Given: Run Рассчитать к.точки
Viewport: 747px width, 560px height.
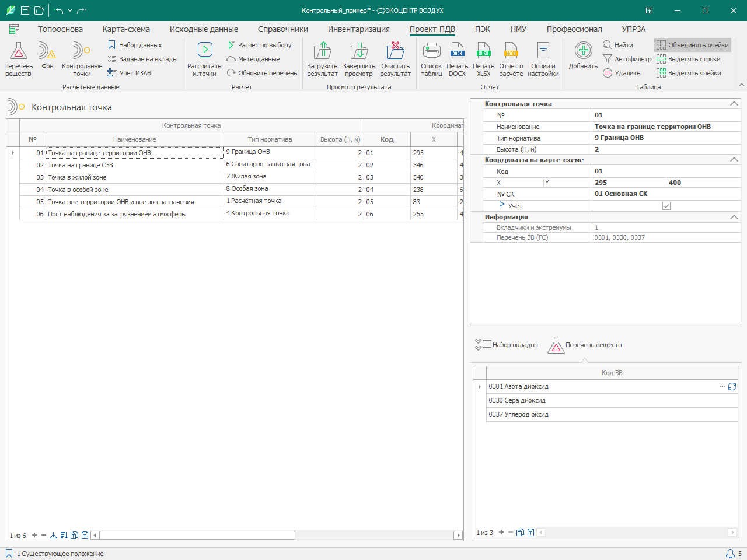Looking at the screenshot, I should pos(204,59).
